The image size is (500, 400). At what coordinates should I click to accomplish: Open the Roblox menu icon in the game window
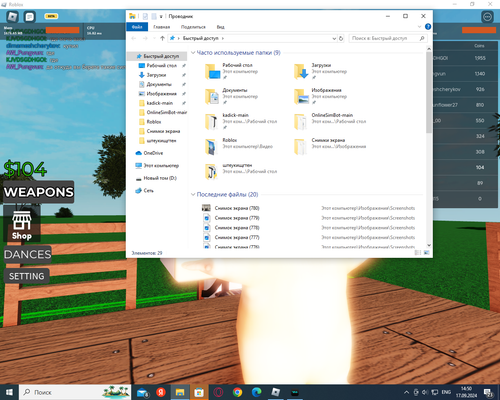point(13,16)
